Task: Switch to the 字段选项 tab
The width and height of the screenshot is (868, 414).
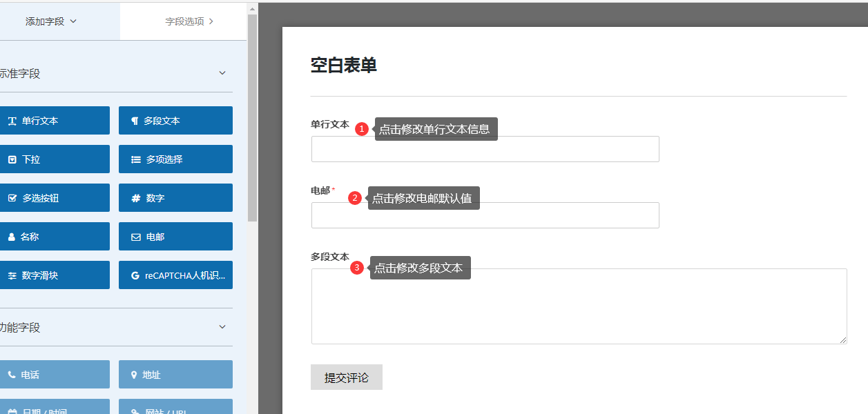Action: click(x=189, y=21)
